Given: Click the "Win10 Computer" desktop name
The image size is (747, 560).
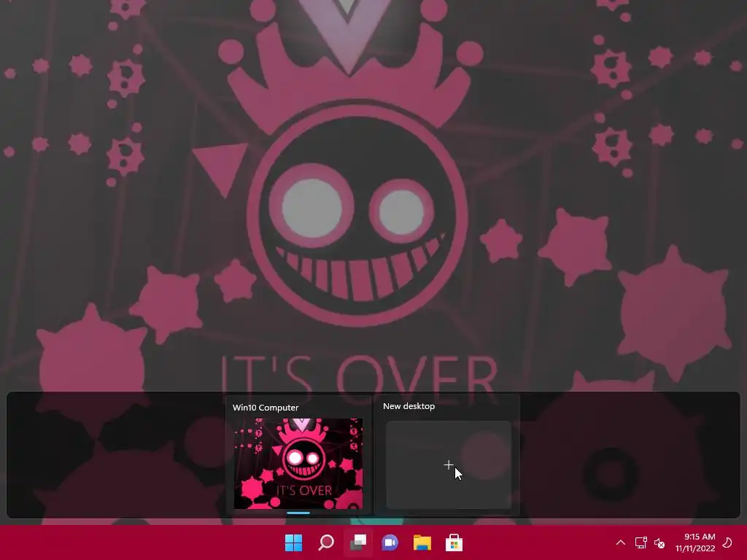Looking at the screenshot, I should click(266, 408).
